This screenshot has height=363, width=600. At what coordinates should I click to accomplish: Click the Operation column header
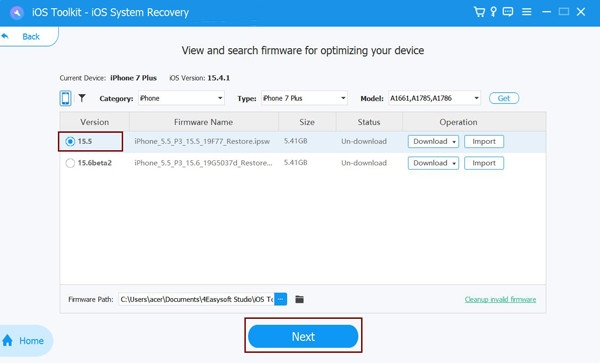point(458,122)
